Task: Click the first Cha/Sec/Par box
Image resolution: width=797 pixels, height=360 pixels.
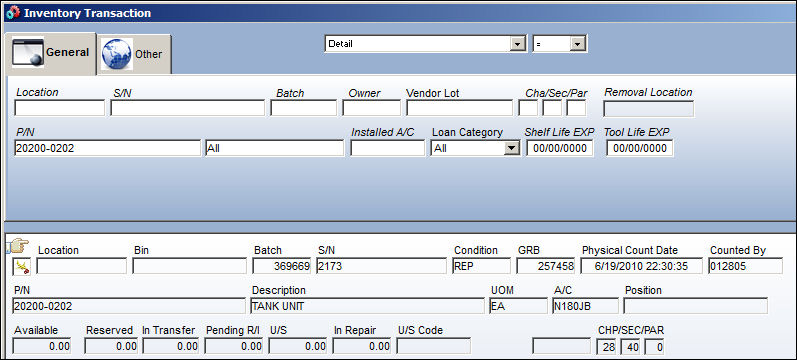Action: click(x=528, y=108)
